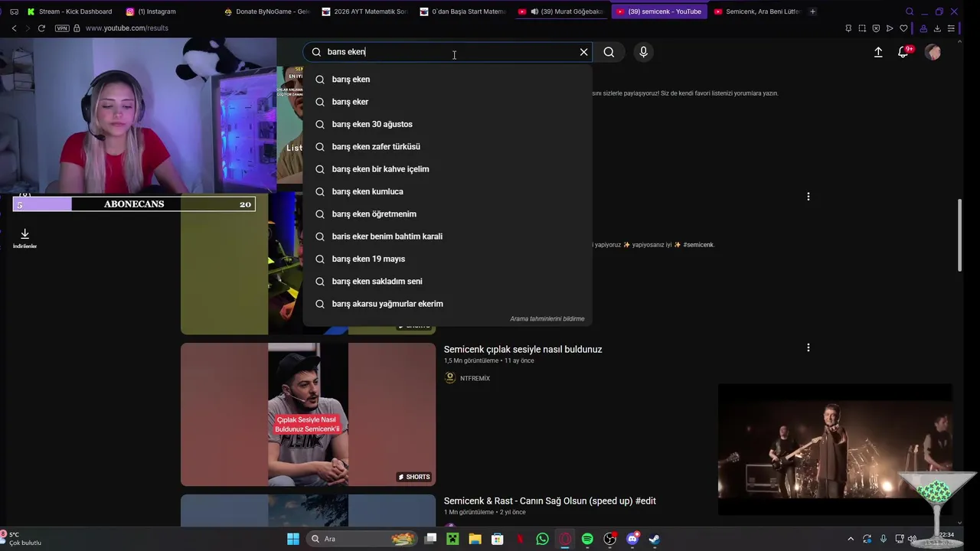Image resolution: width=980 pixels, height=551 pixels.
Task: Open 'Semicenk & Rast - Canın Sağ Olsun' video
Action: click(x=550, y=501)
